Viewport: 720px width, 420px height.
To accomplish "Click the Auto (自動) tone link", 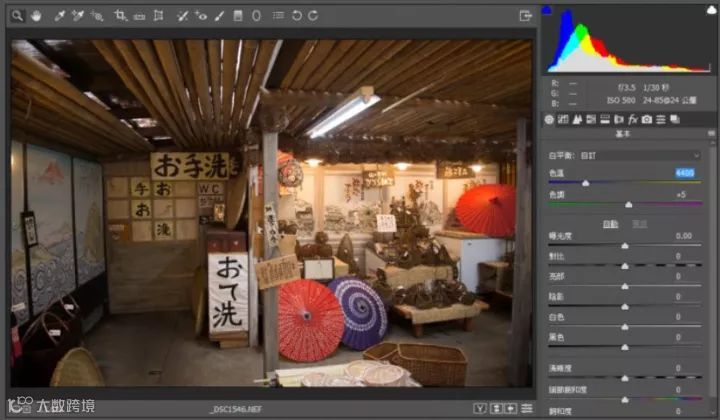I will pos(610,224).
